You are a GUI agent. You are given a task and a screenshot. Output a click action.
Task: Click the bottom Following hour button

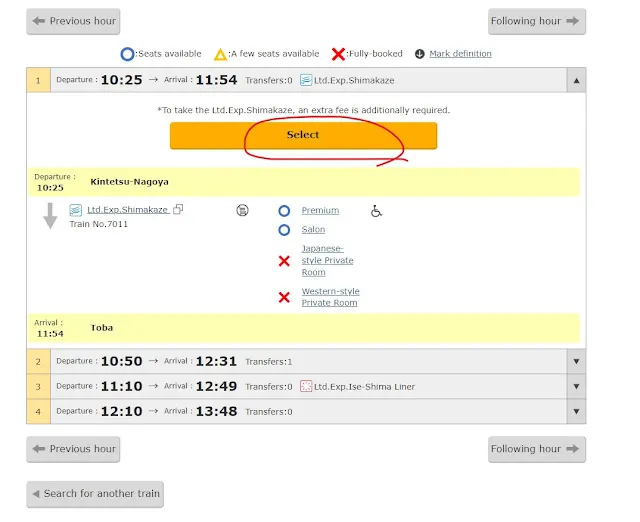click(x=537, y=449)
